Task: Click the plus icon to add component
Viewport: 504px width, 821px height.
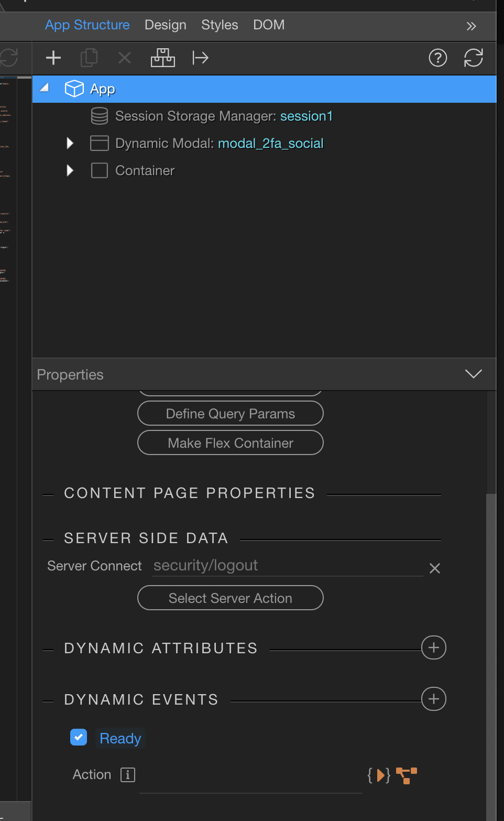Action: coord(53,58)
